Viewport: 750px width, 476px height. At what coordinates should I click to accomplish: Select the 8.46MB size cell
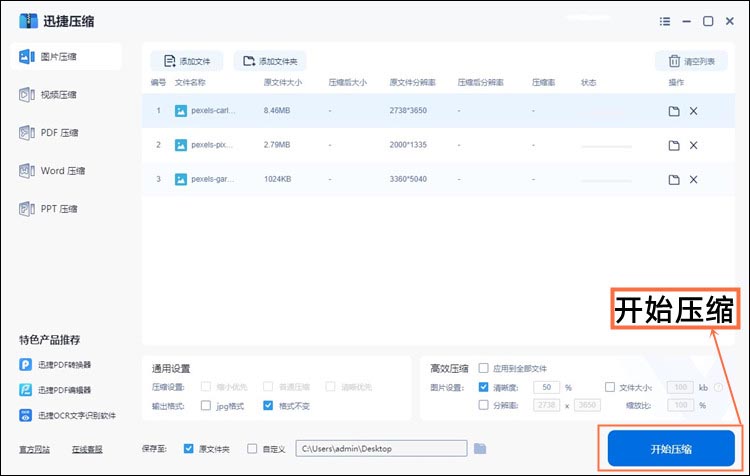[277, 111]
